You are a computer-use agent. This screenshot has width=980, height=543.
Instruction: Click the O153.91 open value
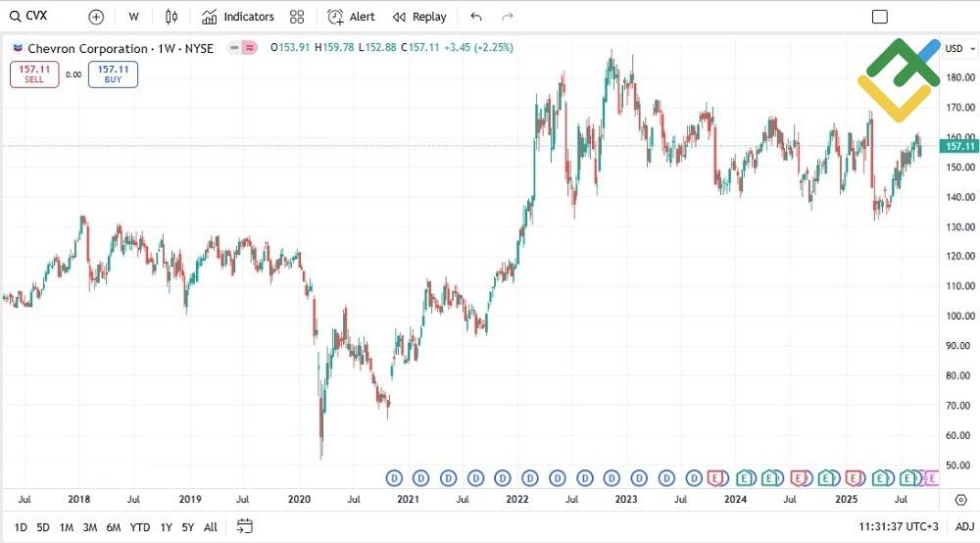pos(290,47)
